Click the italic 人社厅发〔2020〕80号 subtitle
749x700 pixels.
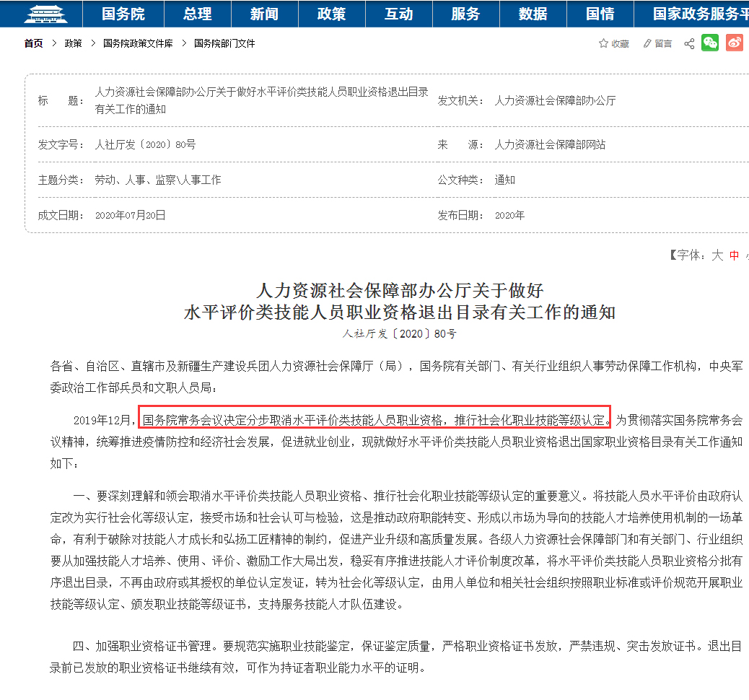(399, 333)
